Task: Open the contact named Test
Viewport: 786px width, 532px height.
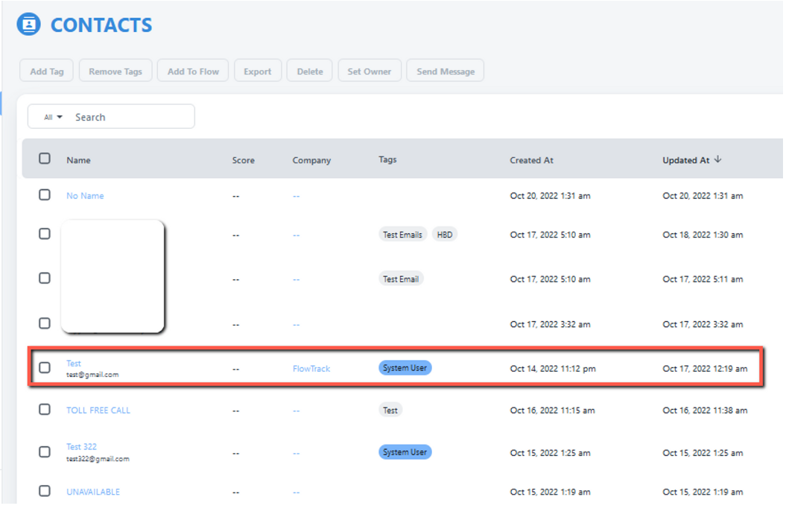Action: pyautogui.click(x=73, y=364)
